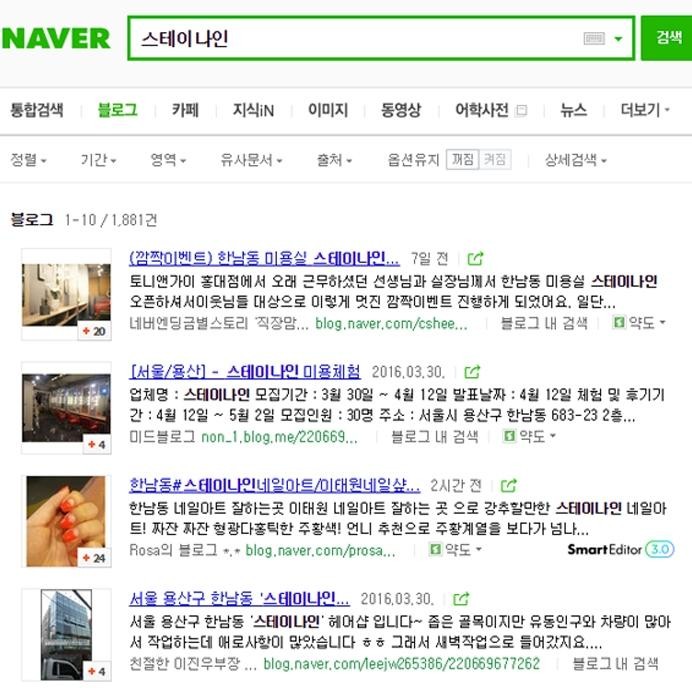
Task: Open 약도 dropdown in Rosa의 블로그 result
Action: [463, 550]
